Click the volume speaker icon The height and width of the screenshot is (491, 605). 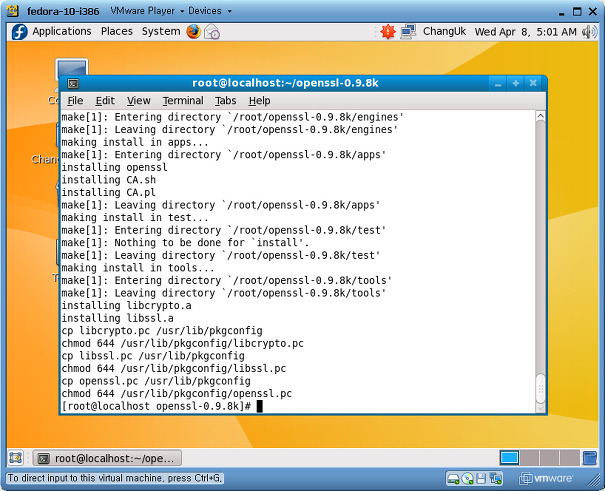click(589, 32)
